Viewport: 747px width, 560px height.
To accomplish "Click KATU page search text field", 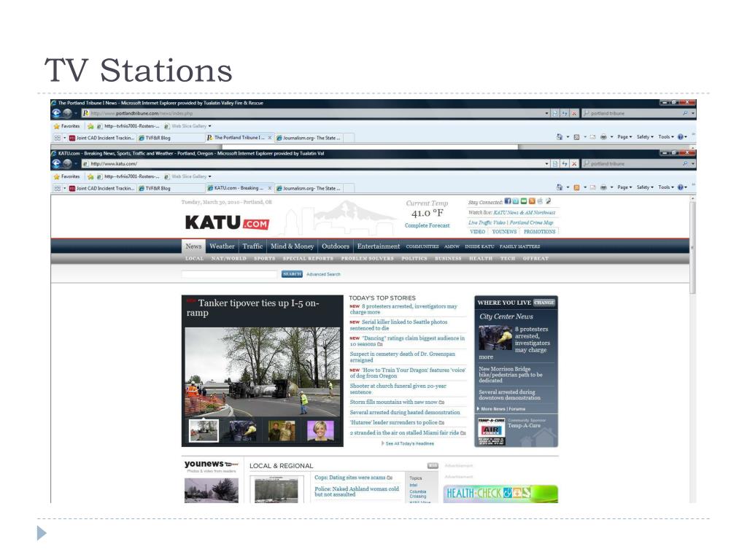I will click(x=229, y=274).
